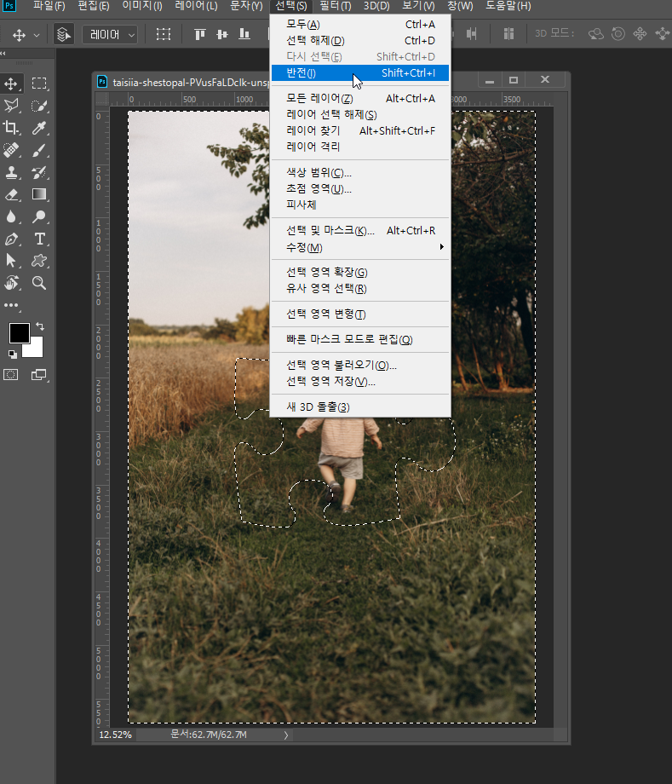
Task: Select the History Brush tool
Action: (x=39, y=172)
